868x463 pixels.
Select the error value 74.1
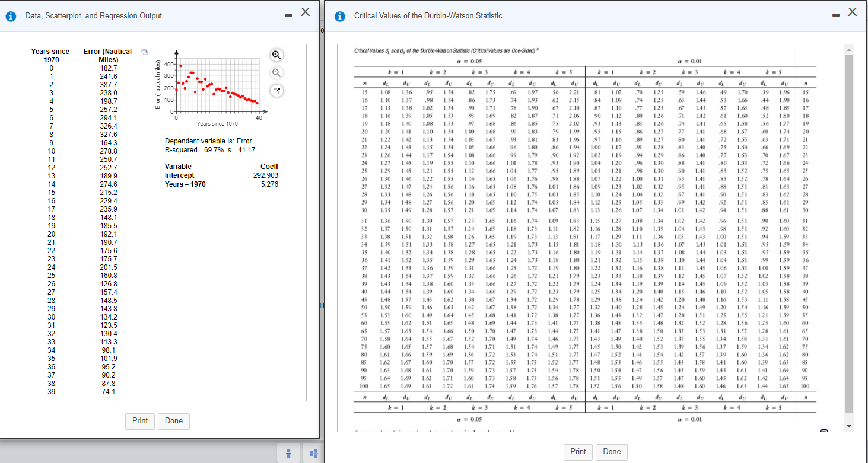pos(109,392)
